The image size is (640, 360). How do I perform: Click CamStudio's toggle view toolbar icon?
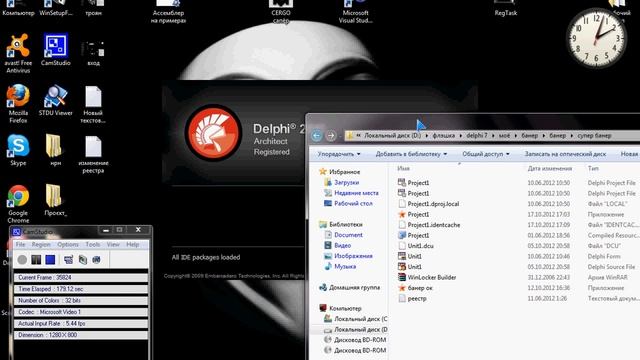click(68, 260)
